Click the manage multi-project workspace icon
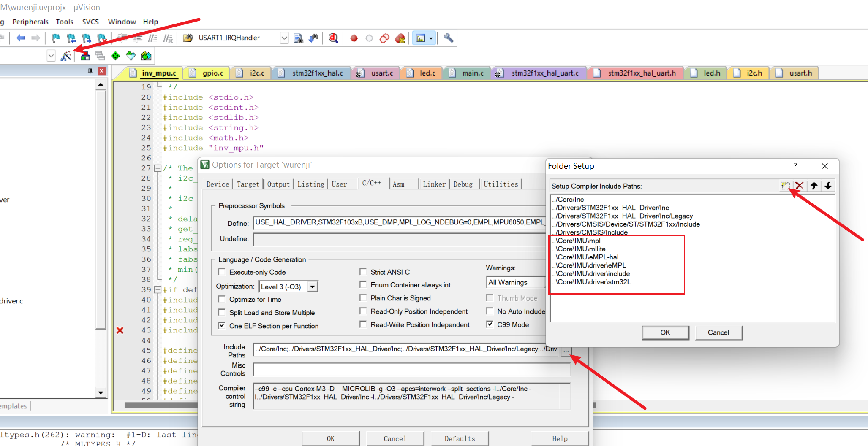Screen dimensions: 868x446 (100, 56)
